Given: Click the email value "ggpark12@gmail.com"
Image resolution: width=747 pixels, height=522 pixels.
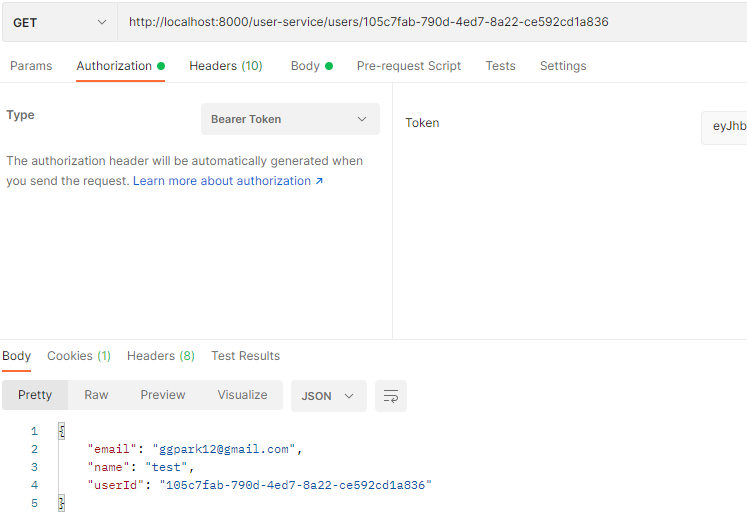Looking at the screenshot, I should pos(223,449).
